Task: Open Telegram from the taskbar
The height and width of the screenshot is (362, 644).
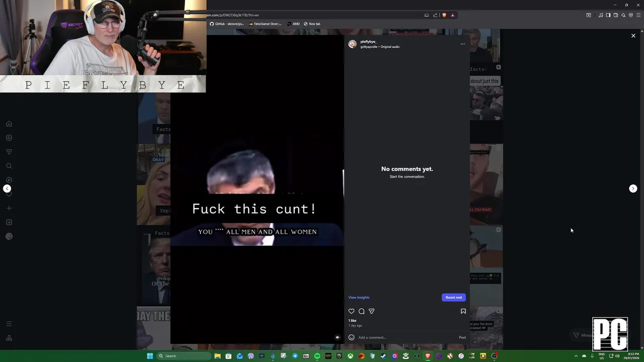Action: click(x=295, y=356)
